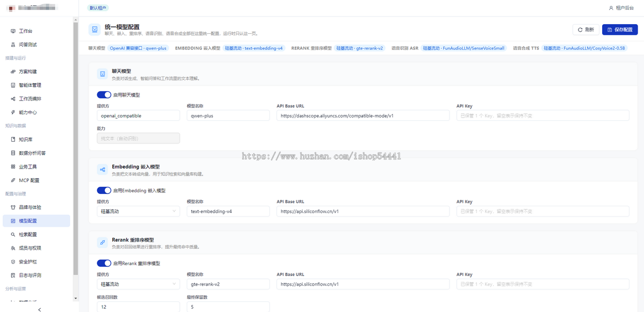644x312 pixels.
Task: Click the 保存配置 button
Action: (620, 30)
